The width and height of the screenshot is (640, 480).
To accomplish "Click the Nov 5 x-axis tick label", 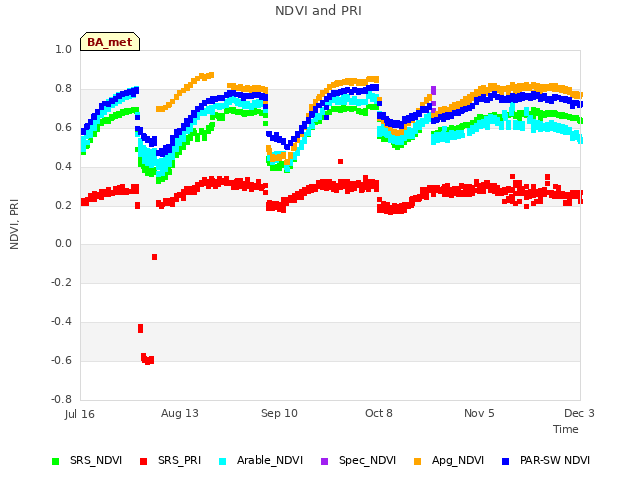I will [x=479, y=413].
